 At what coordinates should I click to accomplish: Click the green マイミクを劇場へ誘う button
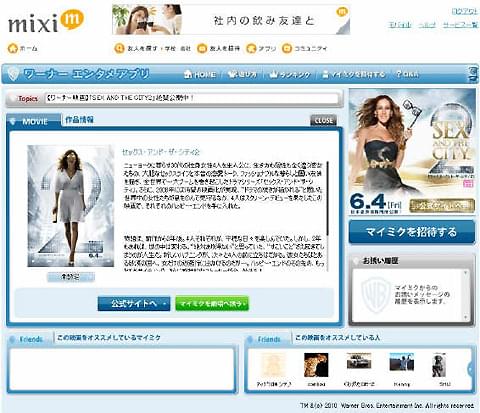point(212,304)
